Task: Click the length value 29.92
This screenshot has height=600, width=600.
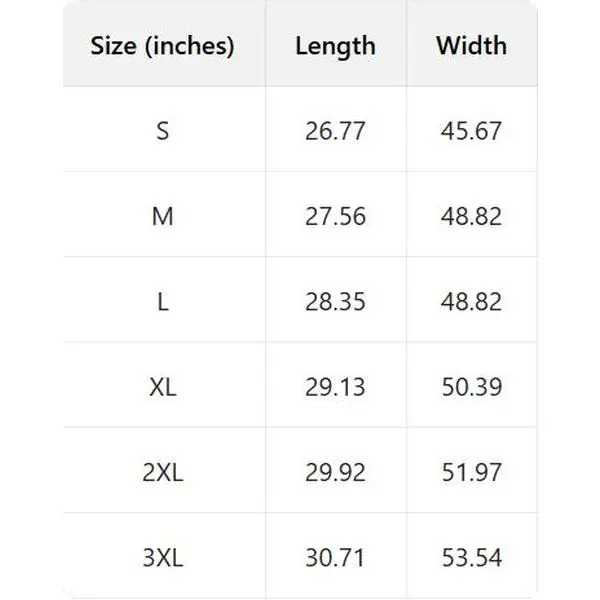Action: pos(335,471)
